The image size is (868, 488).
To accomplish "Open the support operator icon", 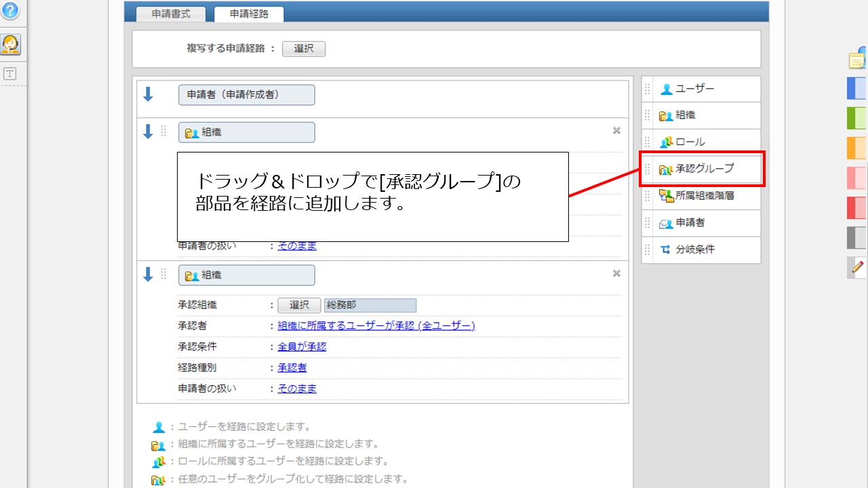I will click(10, 44).
